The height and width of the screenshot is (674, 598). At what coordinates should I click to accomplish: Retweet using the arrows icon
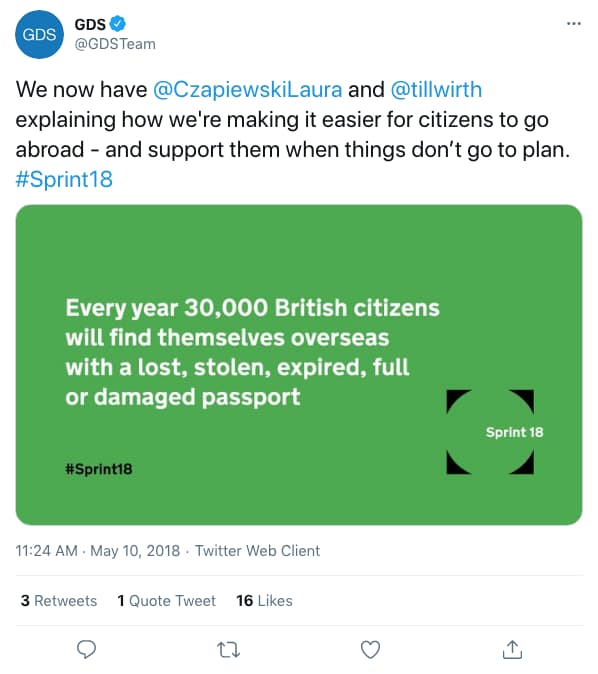pos(228,649)
